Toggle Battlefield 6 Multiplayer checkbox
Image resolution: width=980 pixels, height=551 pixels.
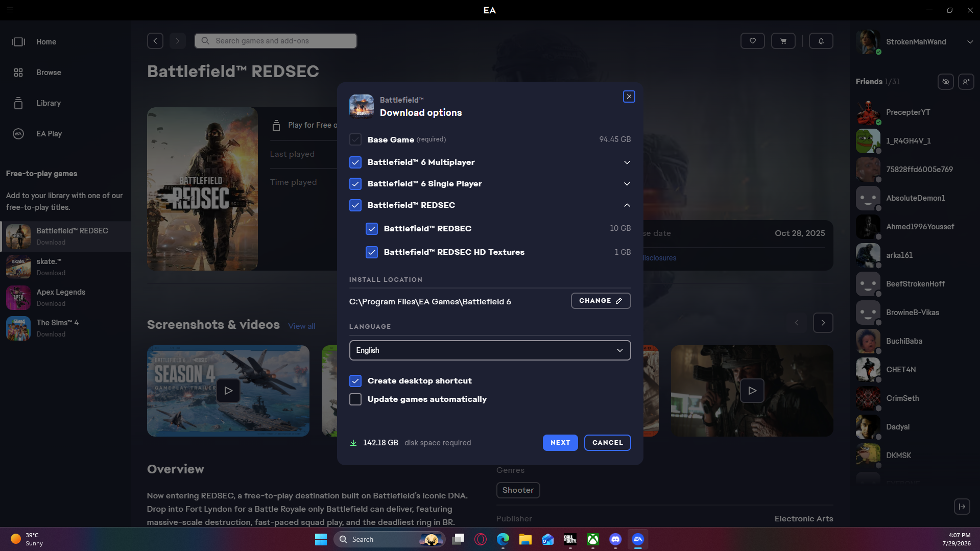click(355, 162)
